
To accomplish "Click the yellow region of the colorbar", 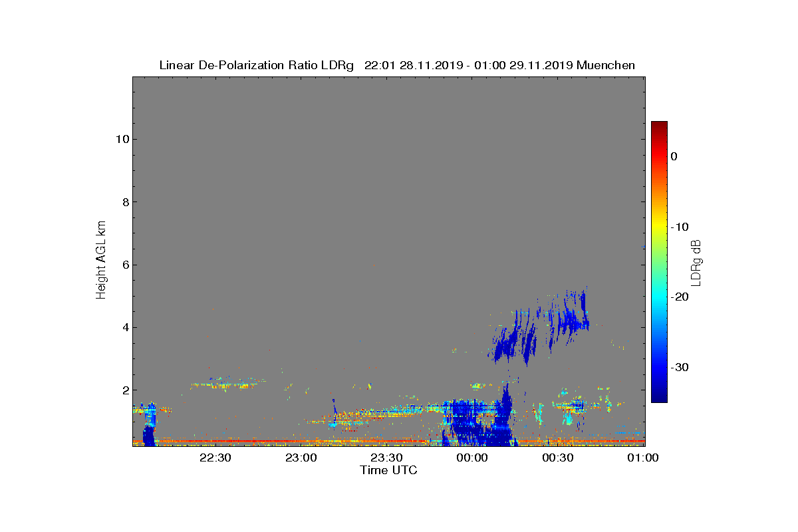I will 659,226.
